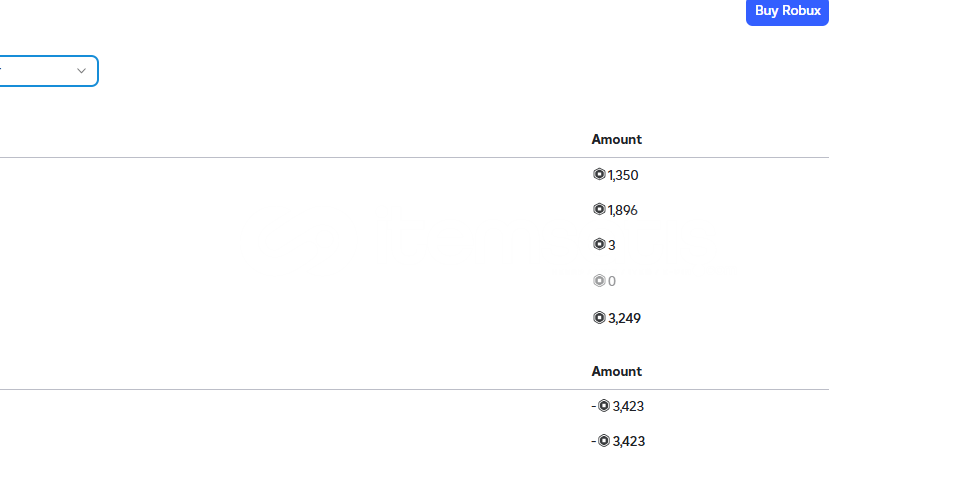
Task: Select the upper Amount column header
Action: click(x=616, y=139)
